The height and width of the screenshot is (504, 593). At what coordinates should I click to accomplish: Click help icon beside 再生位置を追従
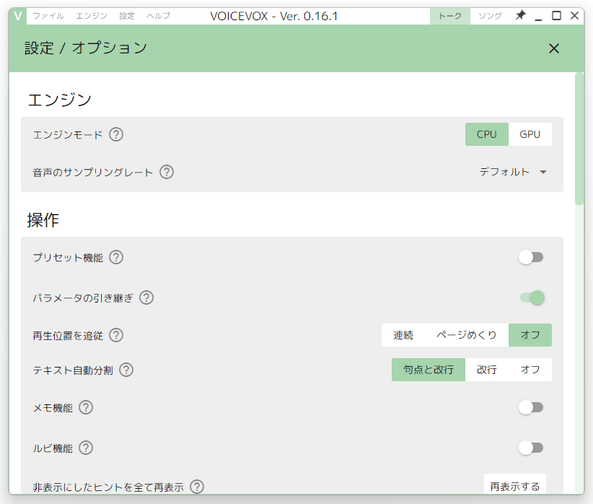pos(116,335)
